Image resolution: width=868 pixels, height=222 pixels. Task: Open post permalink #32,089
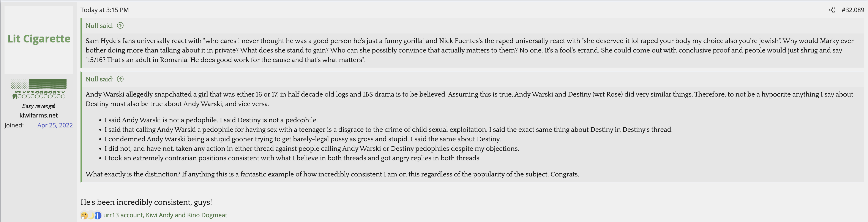tap(852, 10)
